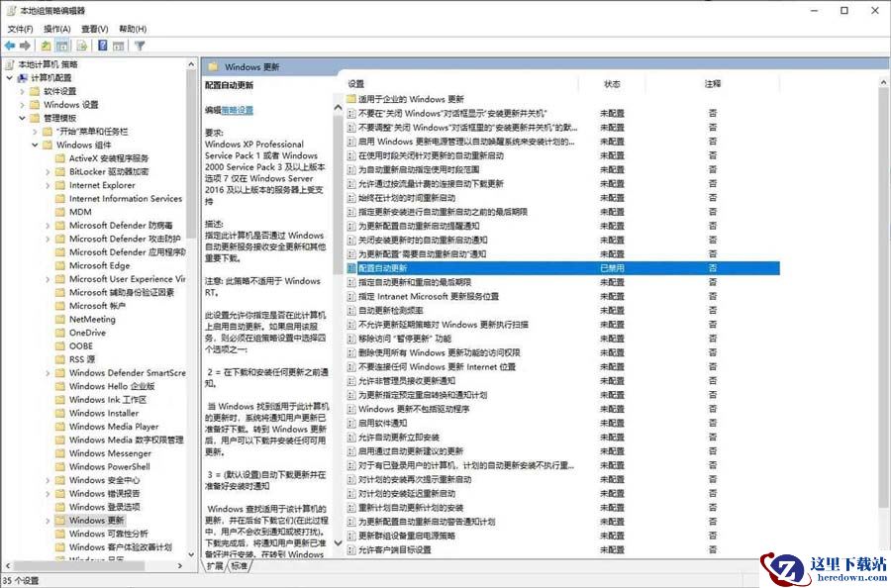Image resolution: width=891 pixels, height=588 pixels.
Task: Click the filter funnel toolbar icon
Action: point(140,46)
